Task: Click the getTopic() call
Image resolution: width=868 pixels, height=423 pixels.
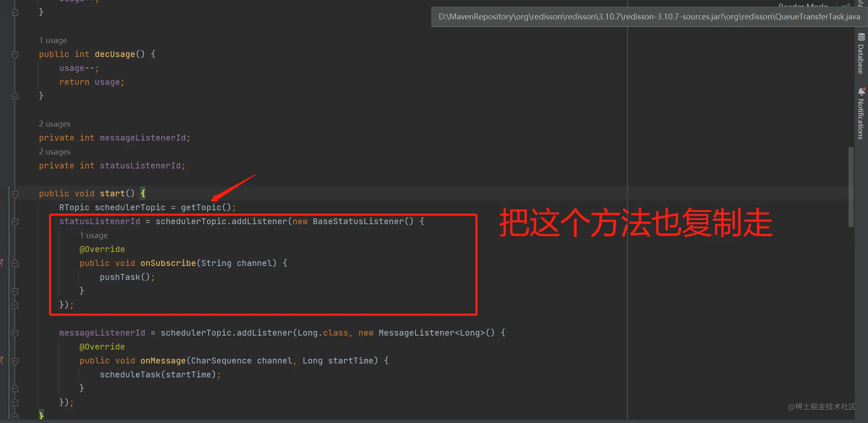Action: click(x=206, y=207)
